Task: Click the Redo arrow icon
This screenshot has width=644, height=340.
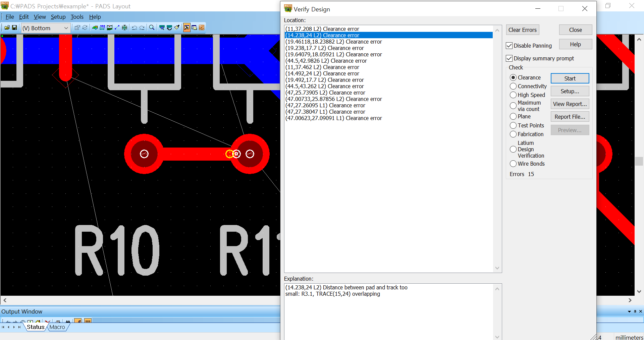Action: point(142,28)
